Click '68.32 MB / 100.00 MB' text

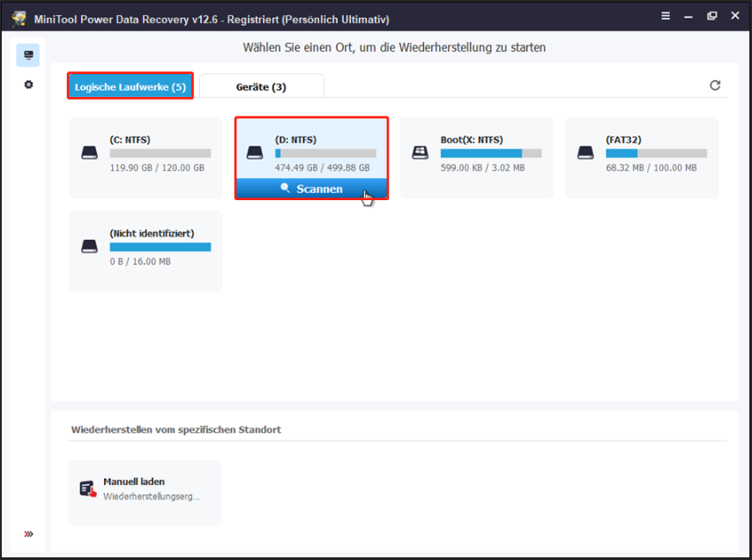[x=651, y=168]
